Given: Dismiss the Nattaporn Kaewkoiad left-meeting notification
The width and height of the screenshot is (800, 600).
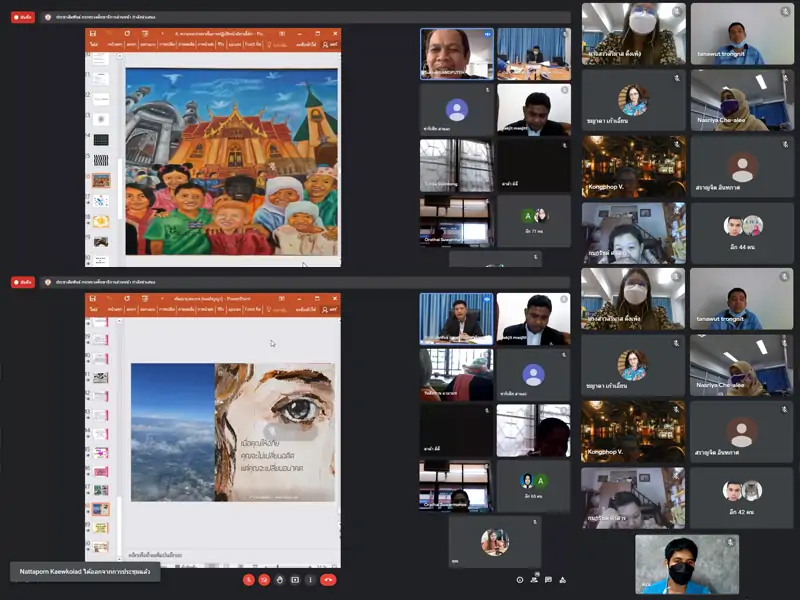Looking at the screenshot, I should [x=85, y=571].
